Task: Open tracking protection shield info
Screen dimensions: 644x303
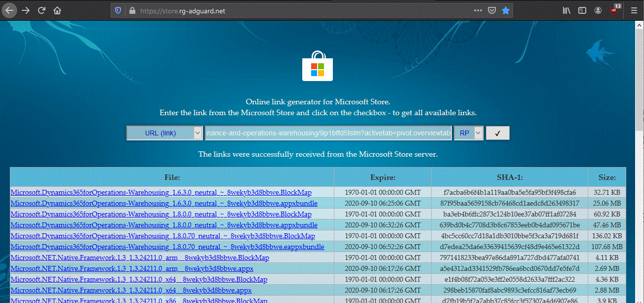Action: (118, 10)
